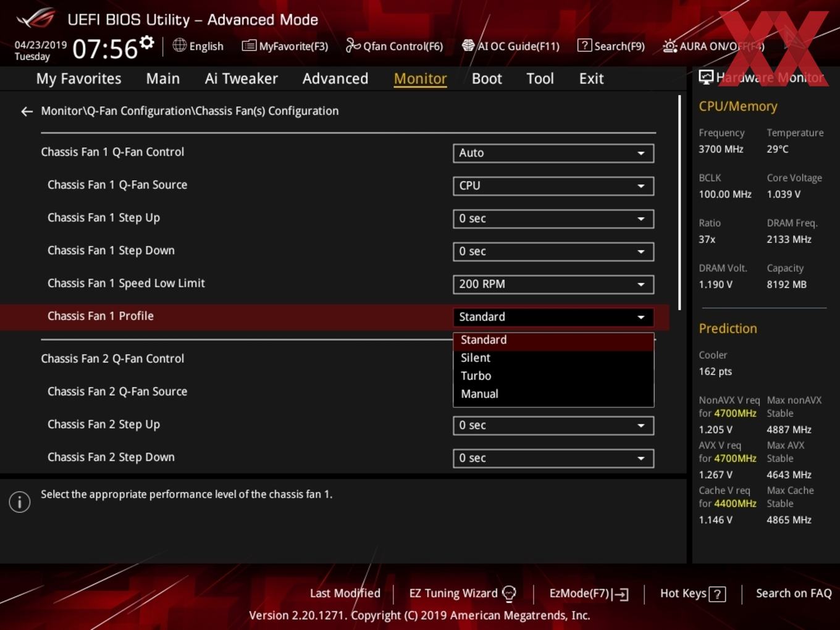
Task: Click the globe language icon
Action: click(179, 45)
